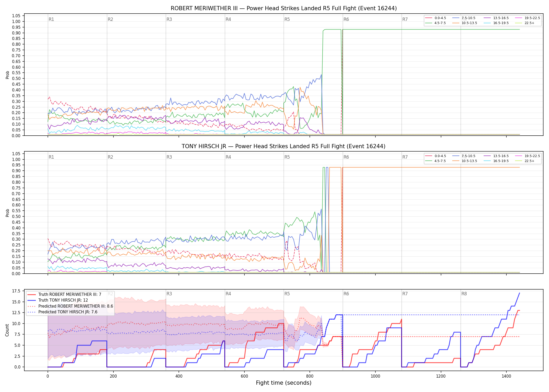
Task: Select '7.5-10.5' legend entry in Meriwether chart
Action: [464, 18]
